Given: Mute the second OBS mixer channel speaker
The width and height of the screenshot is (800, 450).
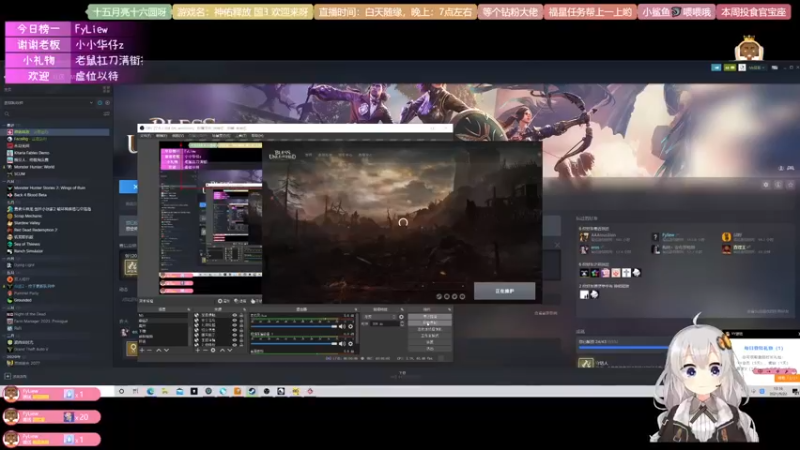Looking at the screenshot, I should pyautogui.click(x=342, y=344).
